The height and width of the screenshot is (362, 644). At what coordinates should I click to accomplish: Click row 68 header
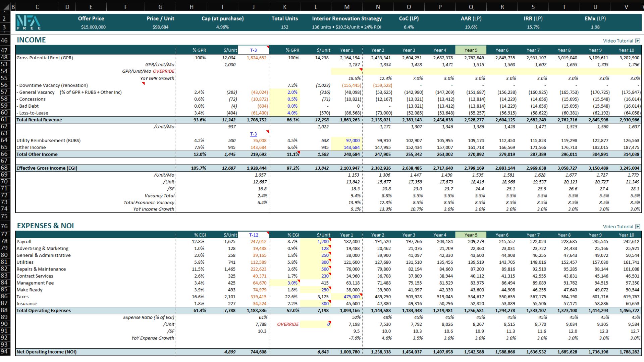(x=4, y=168)
